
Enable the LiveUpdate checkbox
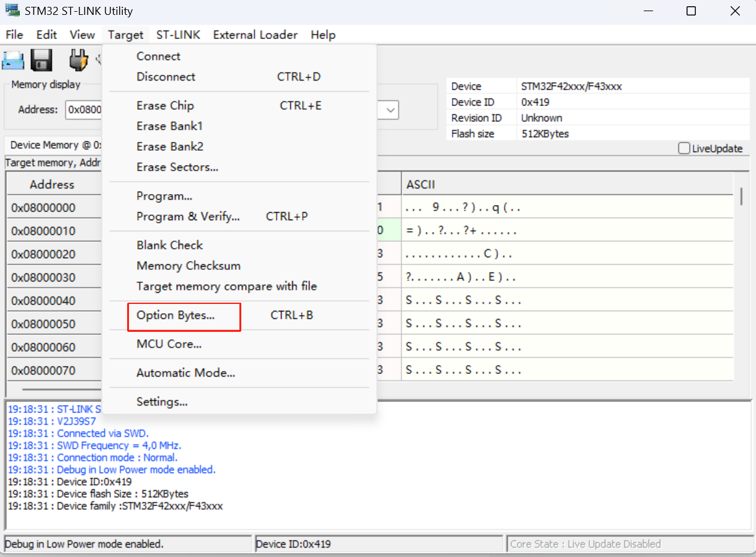(684, 148)
